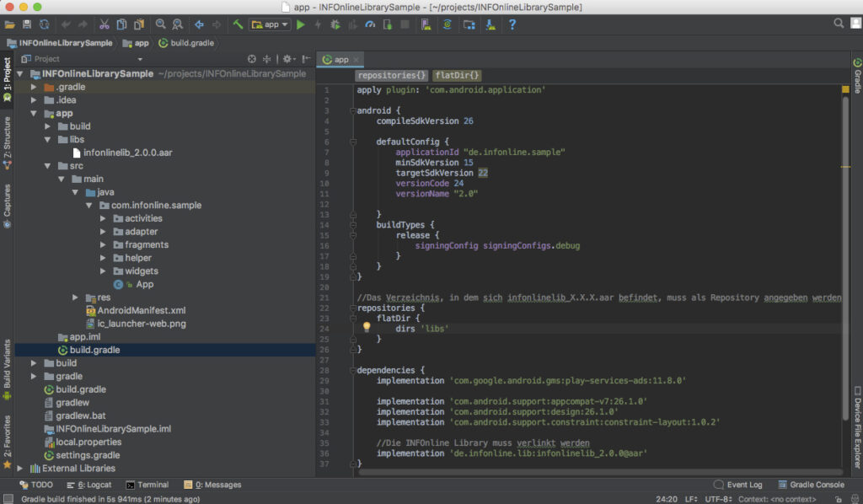Viewport: 863px width, 504px height.
Task: Click the Search Everywhere magnifier icon
Action: (839, 24)
